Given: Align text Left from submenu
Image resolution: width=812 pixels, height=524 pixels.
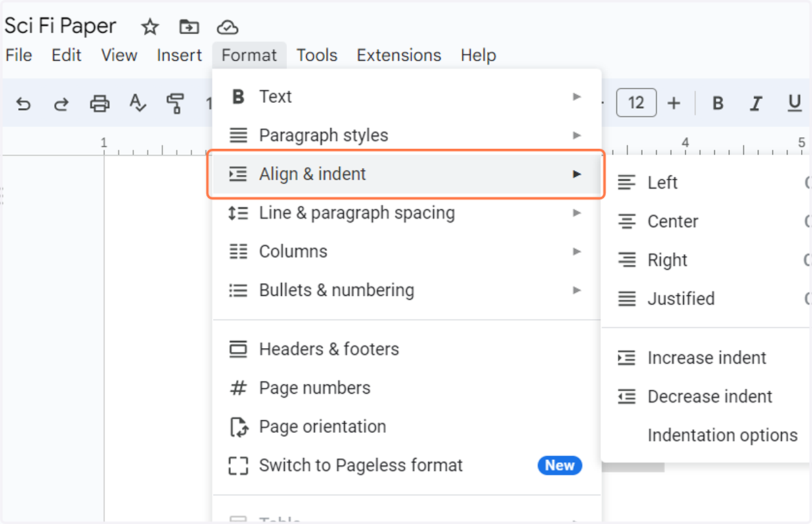Looking at the screenshot, I should (x=706, y=183).
